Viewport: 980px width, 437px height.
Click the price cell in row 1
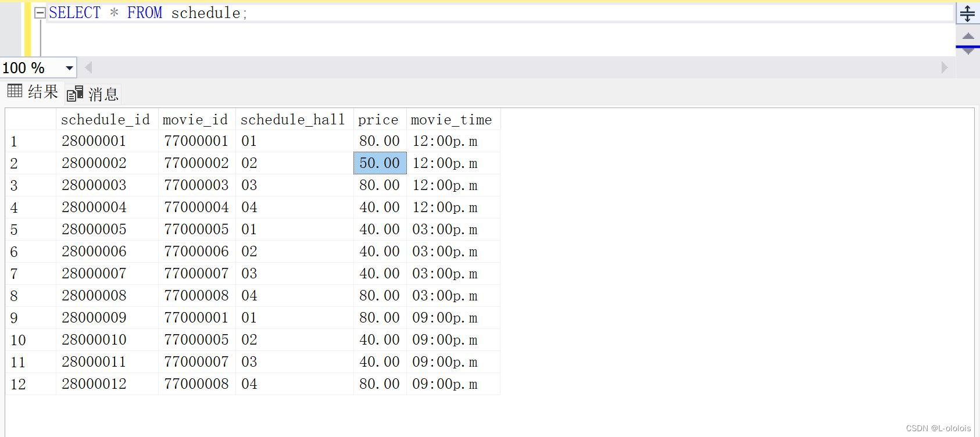380,141
